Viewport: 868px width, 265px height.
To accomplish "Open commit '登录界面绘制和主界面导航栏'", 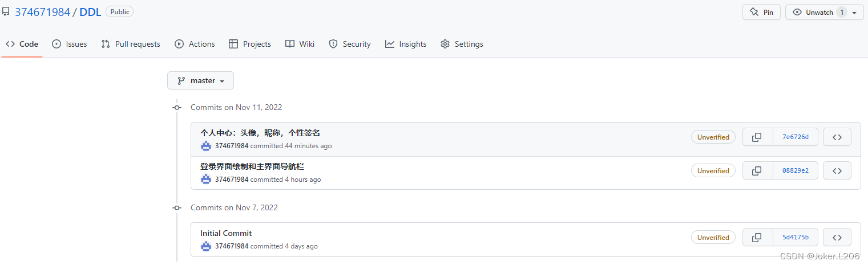I will pos(252,166).
